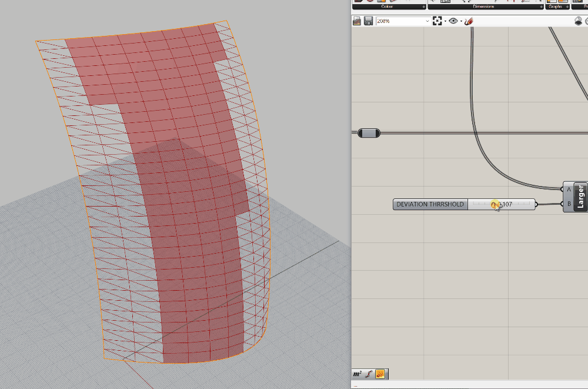Open the Dimensions panel tab
This screenshot has width=588, height=389.
[x=482, y=7]
